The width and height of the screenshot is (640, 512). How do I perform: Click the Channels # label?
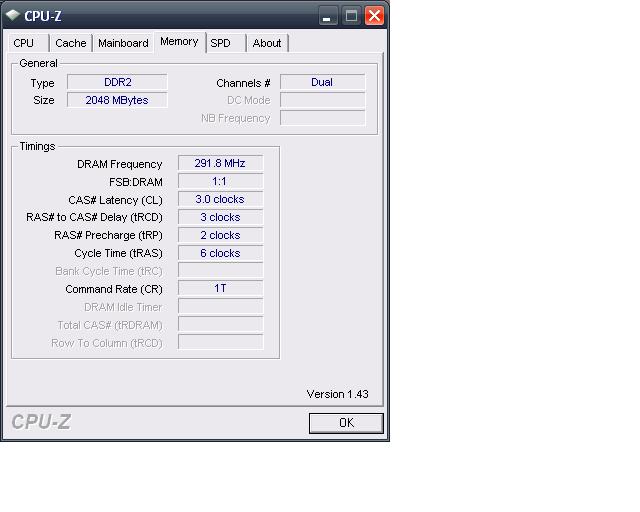pos(243,83)
